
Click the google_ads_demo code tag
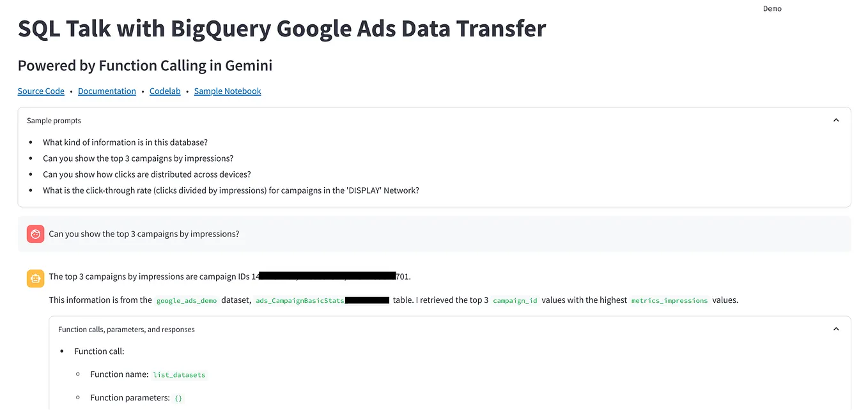pos(187,300)
